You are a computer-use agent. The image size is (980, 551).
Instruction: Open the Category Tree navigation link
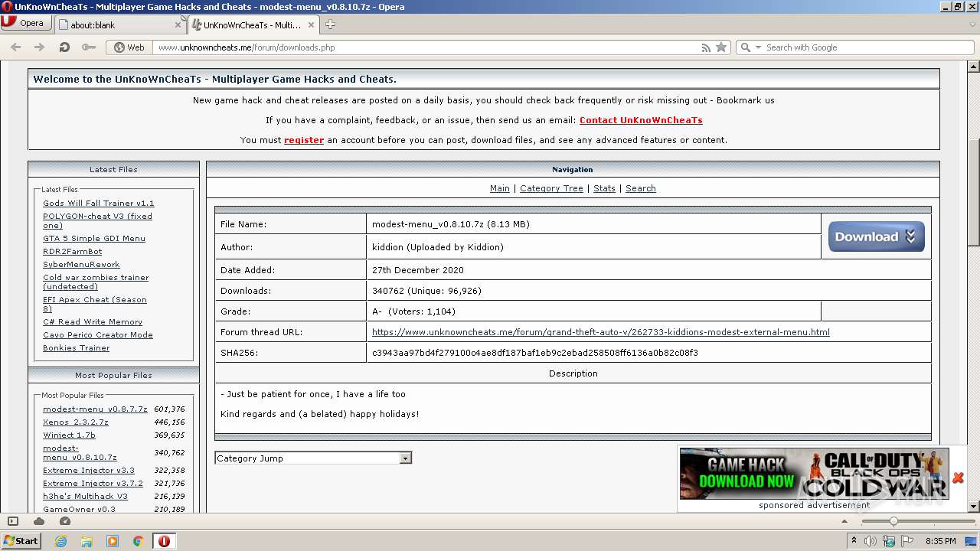pos(551,188)
